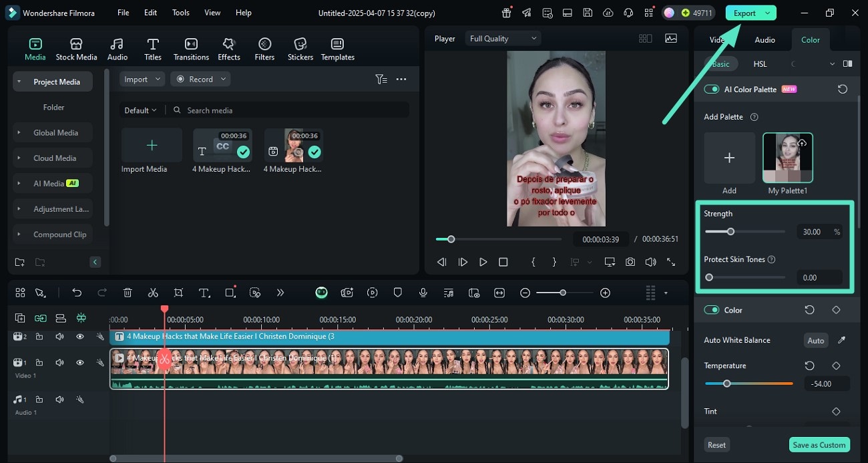Open the Templates panel
This screenshot has height=463, width=868.
pos(338,49)
